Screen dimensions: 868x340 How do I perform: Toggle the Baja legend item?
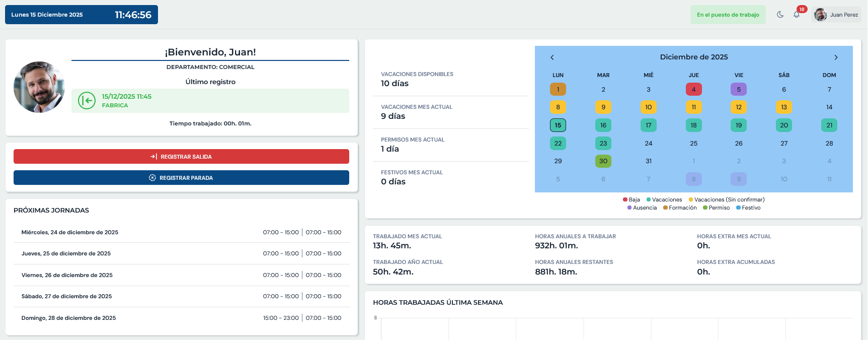click(x=632, y=199)
